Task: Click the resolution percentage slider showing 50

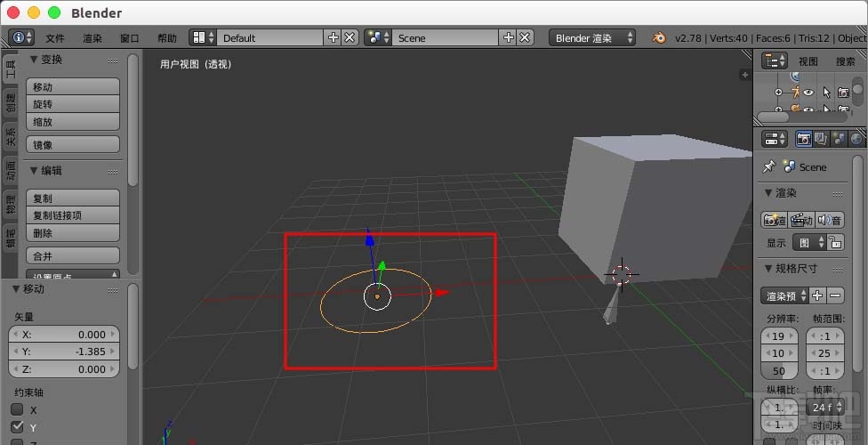Action: click(779, 371)
